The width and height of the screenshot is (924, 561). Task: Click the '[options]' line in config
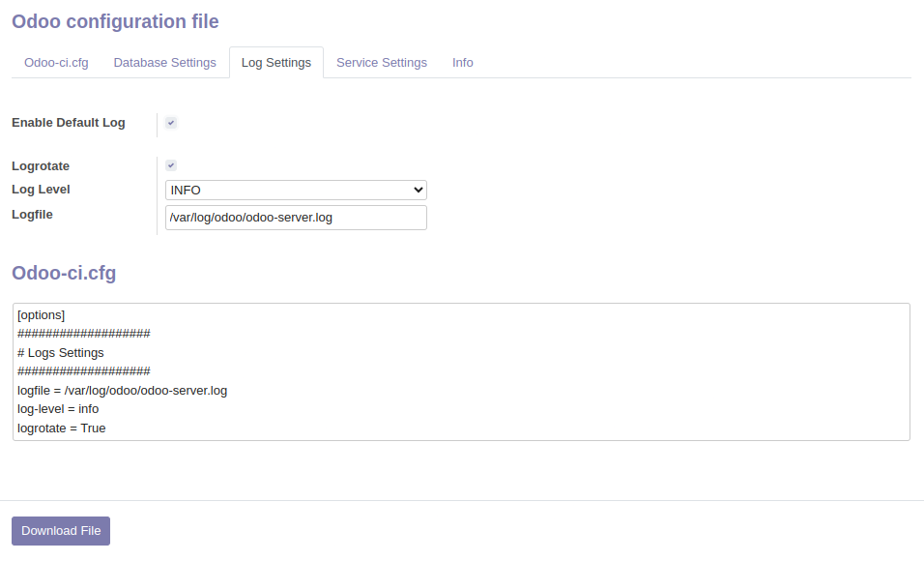pos(42,315)
